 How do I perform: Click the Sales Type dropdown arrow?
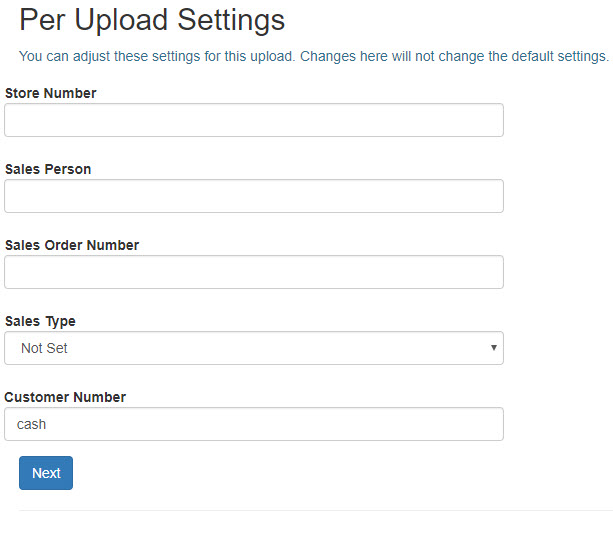click(493, 348)
